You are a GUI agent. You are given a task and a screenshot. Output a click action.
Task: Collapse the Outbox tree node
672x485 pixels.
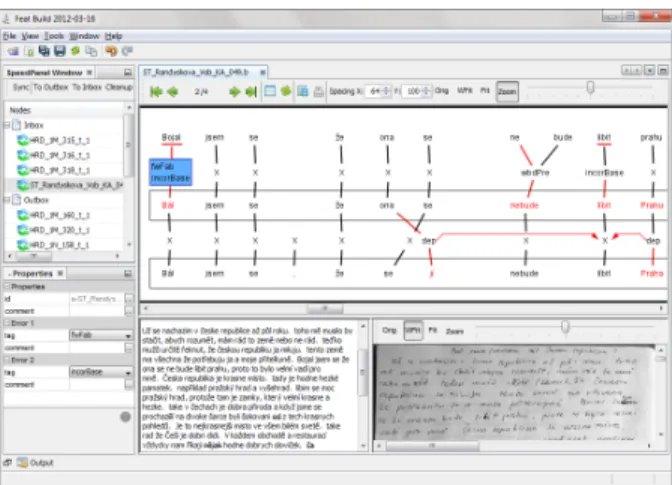tap(7, 200)
